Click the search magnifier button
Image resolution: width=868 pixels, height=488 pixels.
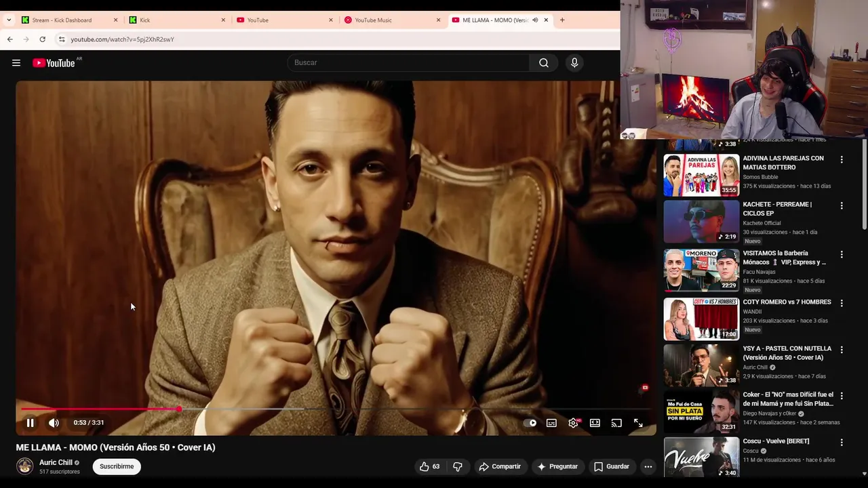coord(544,62)
